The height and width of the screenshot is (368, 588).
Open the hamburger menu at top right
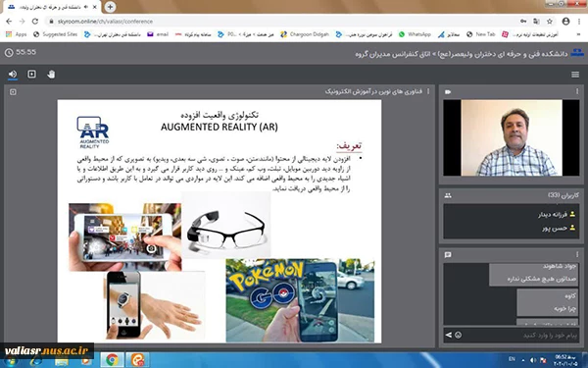(575, 75)
